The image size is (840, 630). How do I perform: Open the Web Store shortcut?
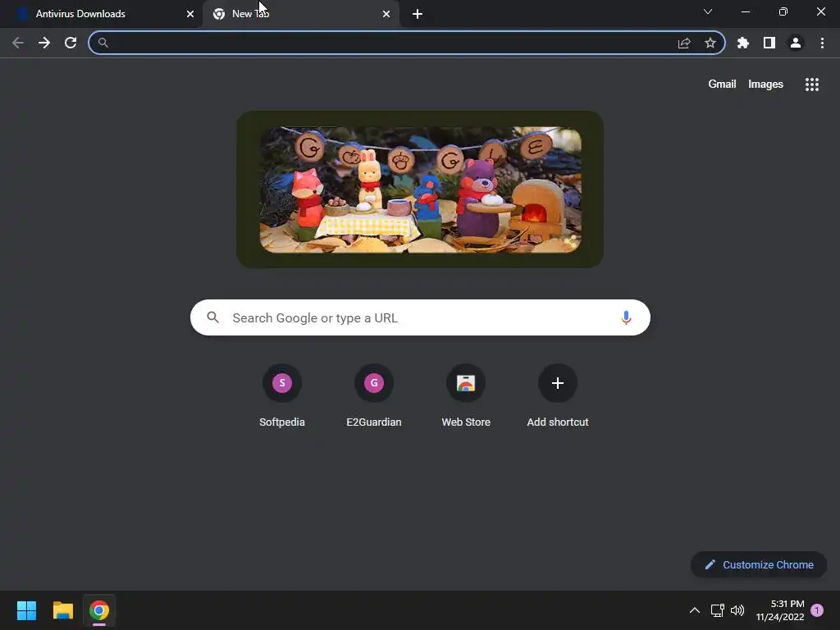tap(466, 397)
